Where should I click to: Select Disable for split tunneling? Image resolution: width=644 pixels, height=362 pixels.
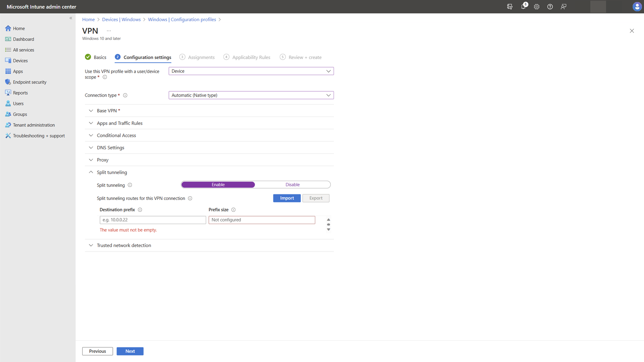[292, 185]
